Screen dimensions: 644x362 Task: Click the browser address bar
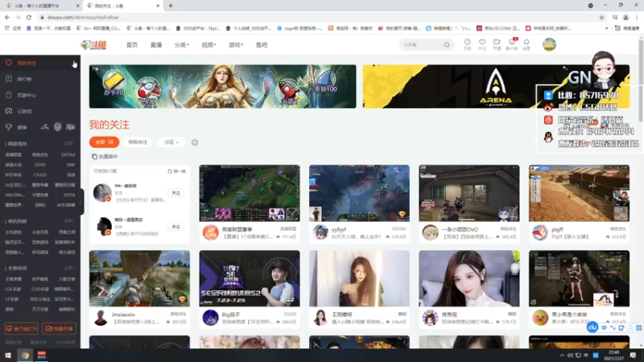(316, 17)
